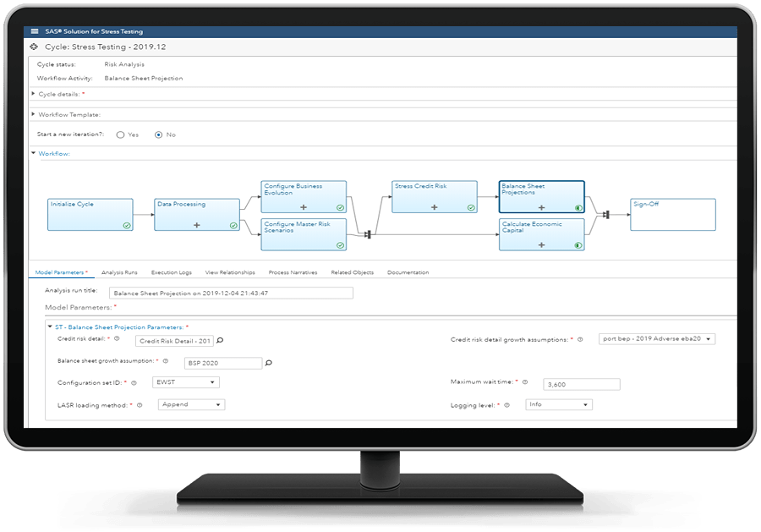The width and height of the screenshot is (761, 532).
Task: Click the Credit Risk Detail input field
Action: 175,341
